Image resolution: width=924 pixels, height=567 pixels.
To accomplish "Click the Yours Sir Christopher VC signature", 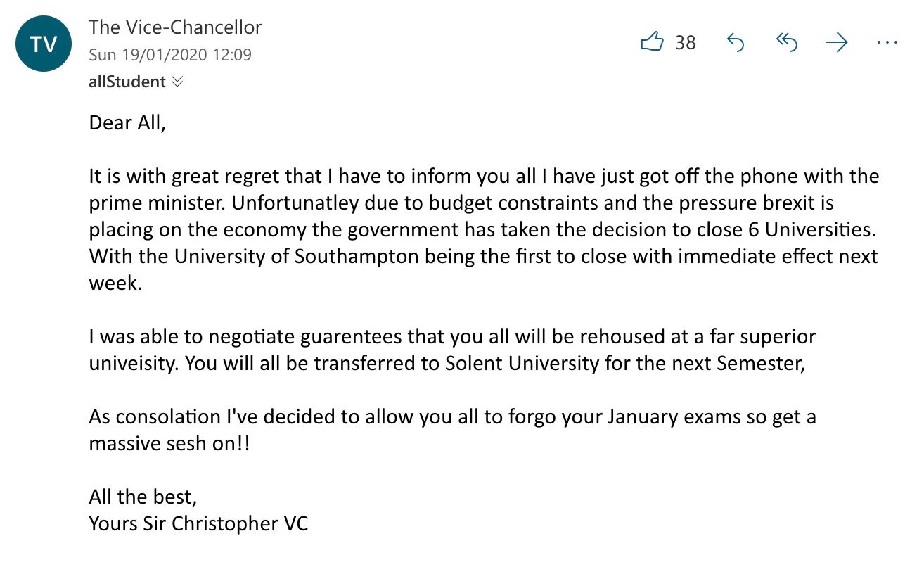I will (x=198, y=523).
